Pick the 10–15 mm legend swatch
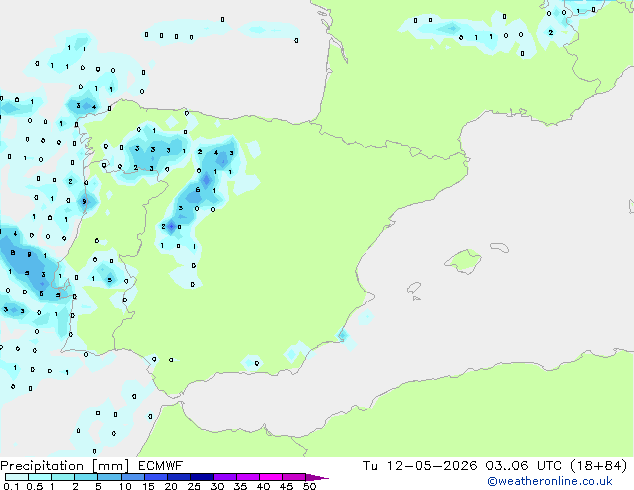 pos(132,477)
